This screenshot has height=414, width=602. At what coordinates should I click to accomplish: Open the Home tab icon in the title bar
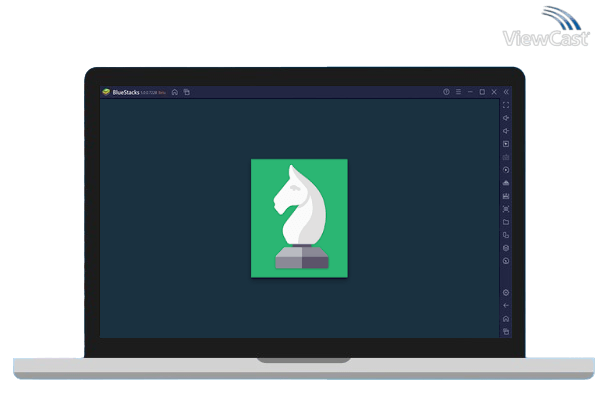(175, 92)
